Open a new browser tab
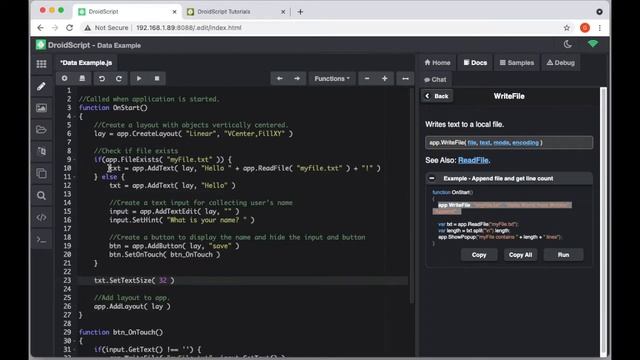640x360 pixels. tap(300, 12)
